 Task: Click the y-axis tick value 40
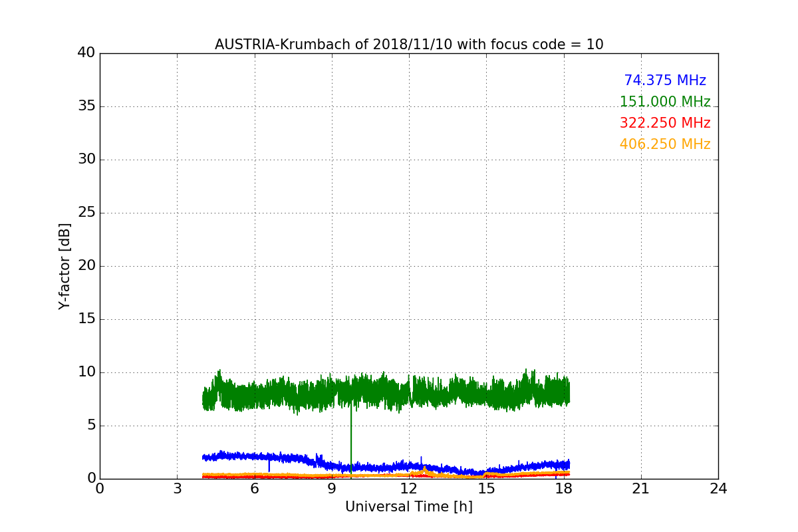click(x=86, y=53)
